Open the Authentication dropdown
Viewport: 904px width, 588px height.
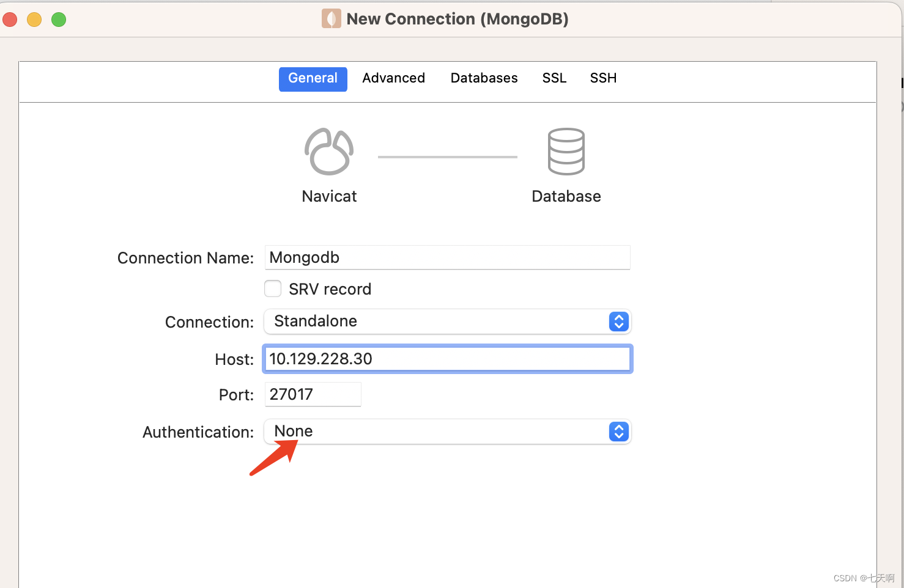(x=447, y=432)
